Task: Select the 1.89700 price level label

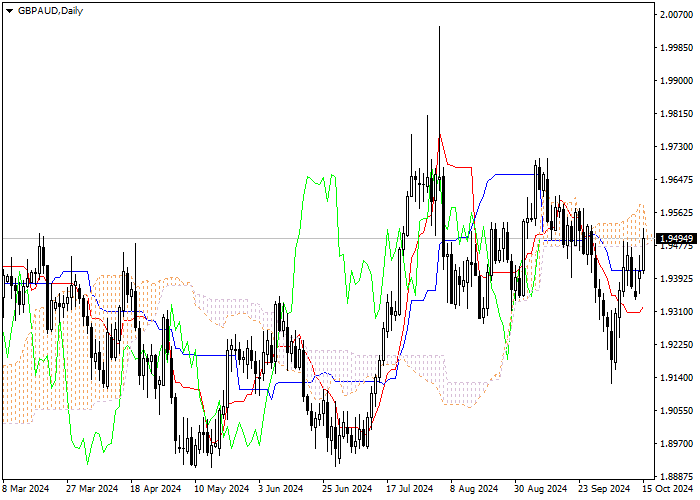Action: (676, 444)
